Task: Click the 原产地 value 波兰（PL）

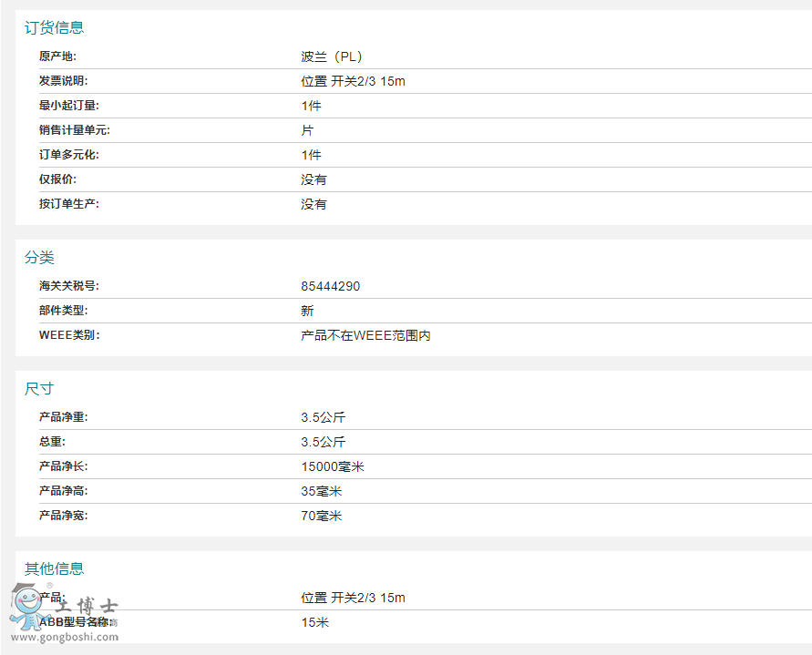Action: pos(332,56)
